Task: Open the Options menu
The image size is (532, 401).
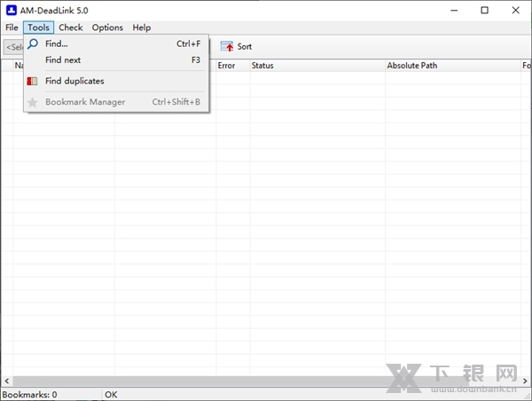Action: click(107, 28)
